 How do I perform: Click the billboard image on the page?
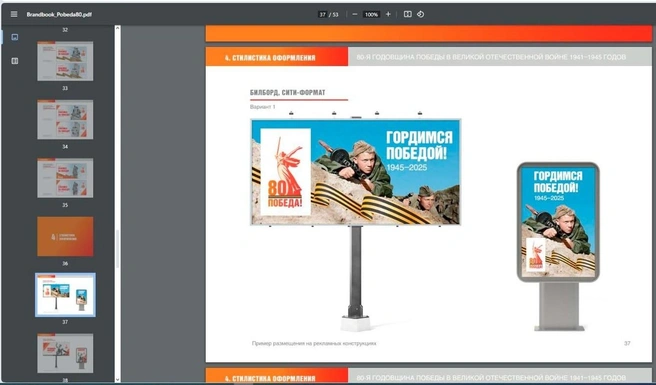[x=356, y=172]
